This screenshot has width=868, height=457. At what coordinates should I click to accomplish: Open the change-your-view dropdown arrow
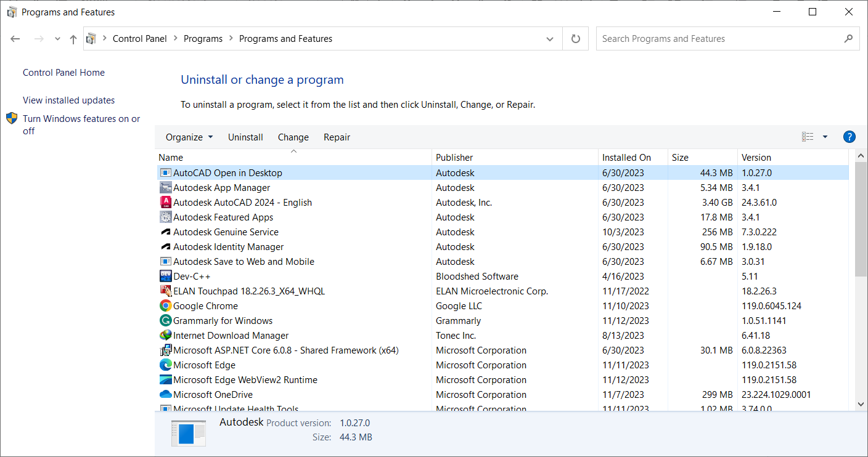click(825, 137)
